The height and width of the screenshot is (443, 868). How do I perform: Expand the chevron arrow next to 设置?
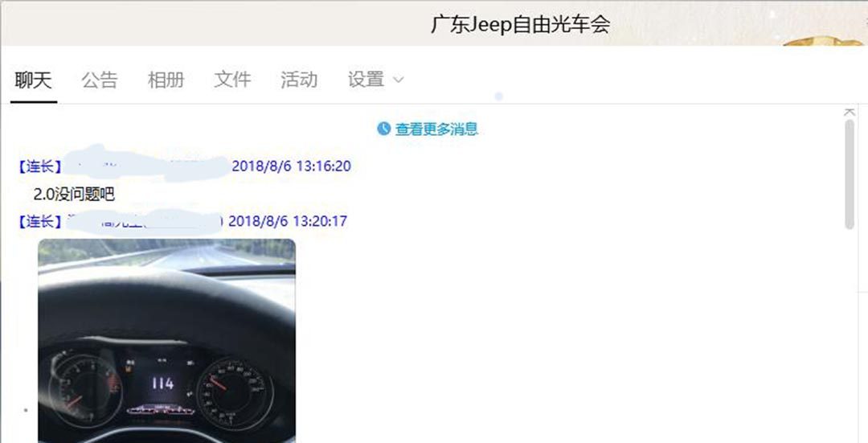(x=398, y=80)
